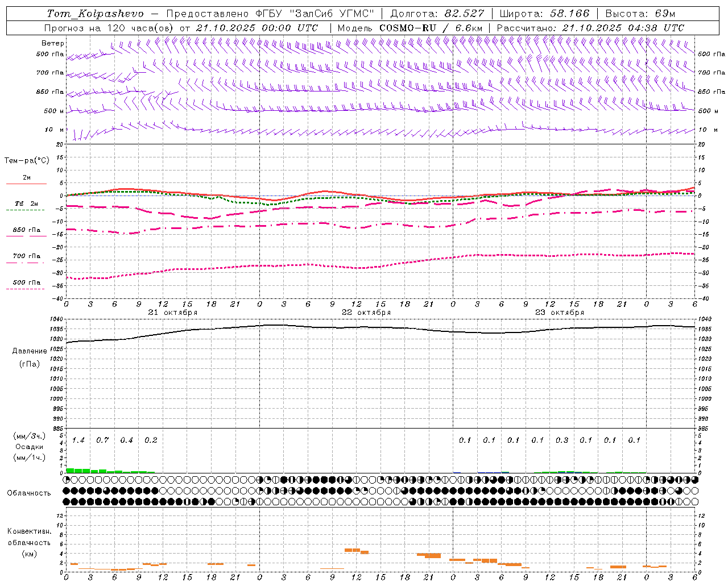Click the Облачность panel label
Image resolution: width=728 pixels, height=582 pixels.
coord(29,493)
